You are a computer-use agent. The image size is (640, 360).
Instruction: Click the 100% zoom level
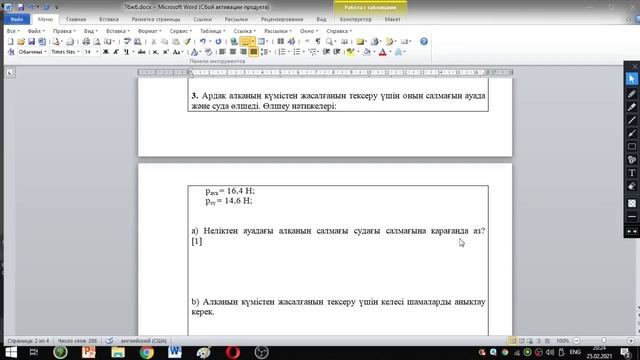pos(563,340)
